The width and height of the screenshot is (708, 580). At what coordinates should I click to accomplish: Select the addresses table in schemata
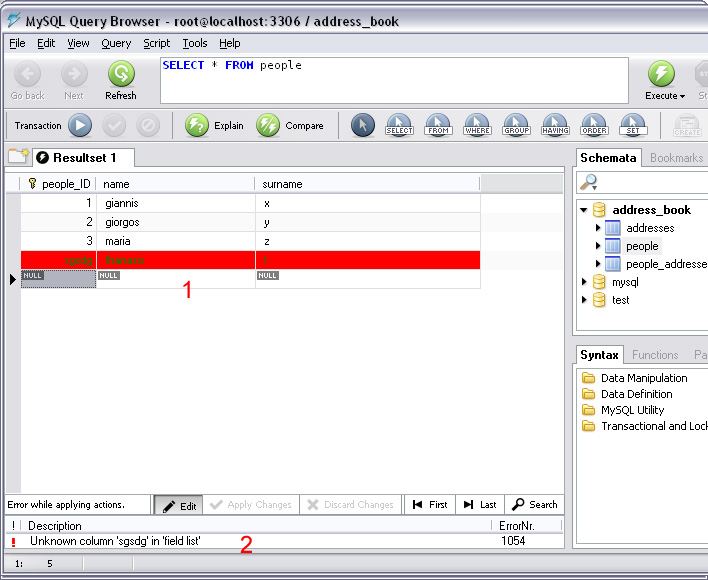[x=650, y=228]
